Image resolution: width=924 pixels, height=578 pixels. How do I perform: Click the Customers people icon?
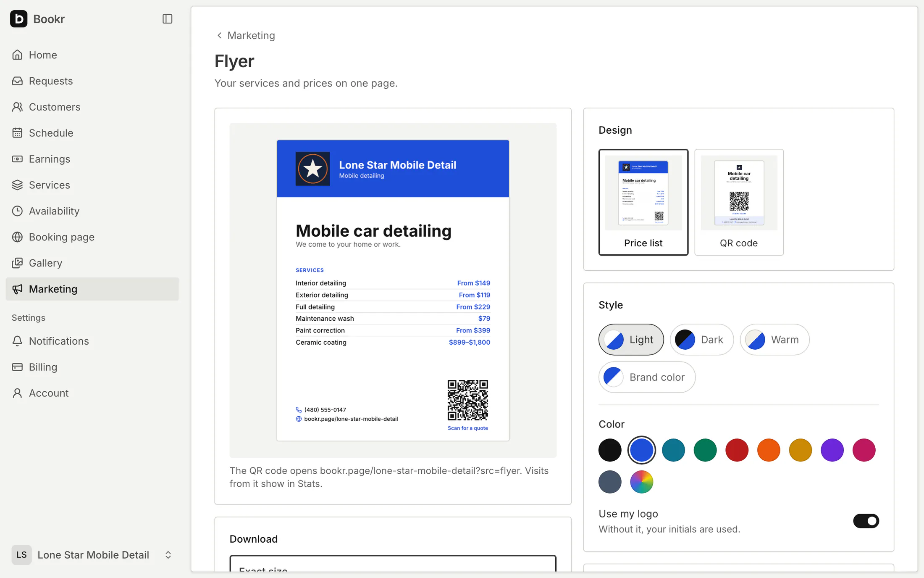[x=17, y=107]
